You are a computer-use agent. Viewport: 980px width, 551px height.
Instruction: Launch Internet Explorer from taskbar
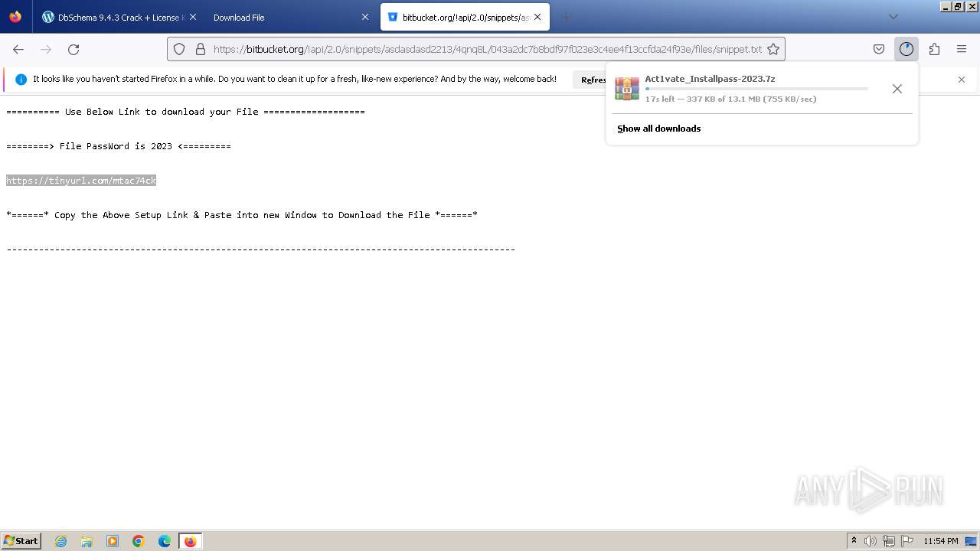[x=61, y=541]
